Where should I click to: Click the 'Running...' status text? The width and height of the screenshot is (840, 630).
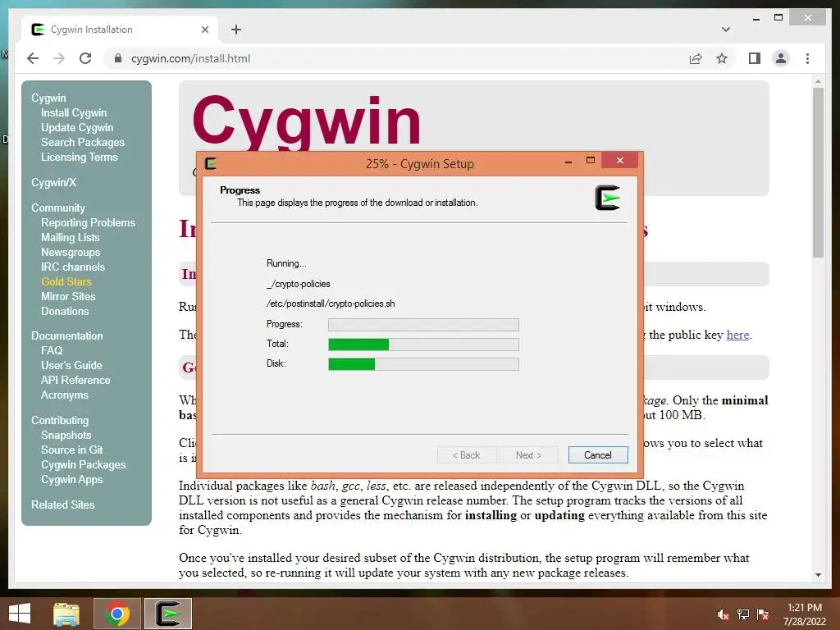click(x=286, y=263)
